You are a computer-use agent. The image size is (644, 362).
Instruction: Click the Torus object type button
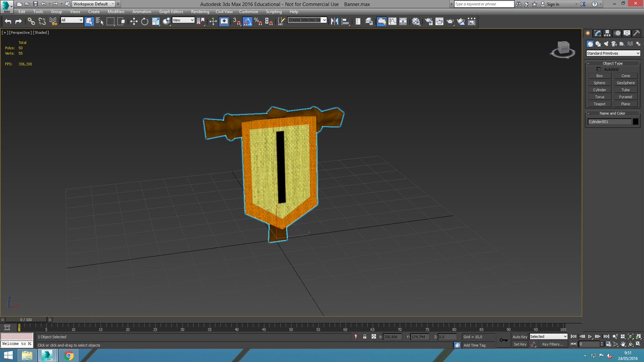tap(599, 97)
